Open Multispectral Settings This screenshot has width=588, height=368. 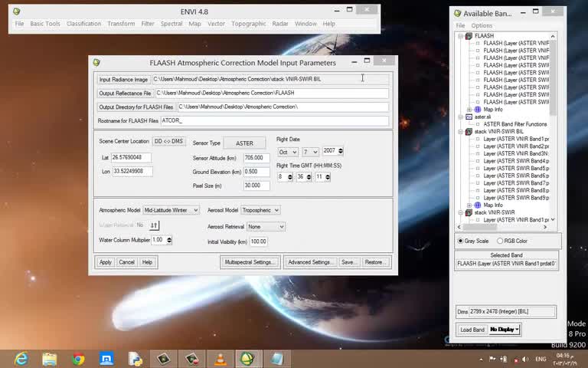pyautogui.click(x=250, y=262)
